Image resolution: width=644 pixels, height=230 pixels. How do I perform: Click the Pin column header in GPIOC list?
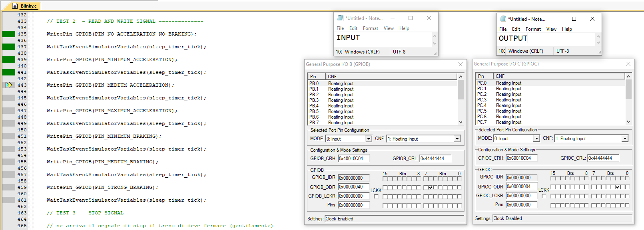pos(484,76)
